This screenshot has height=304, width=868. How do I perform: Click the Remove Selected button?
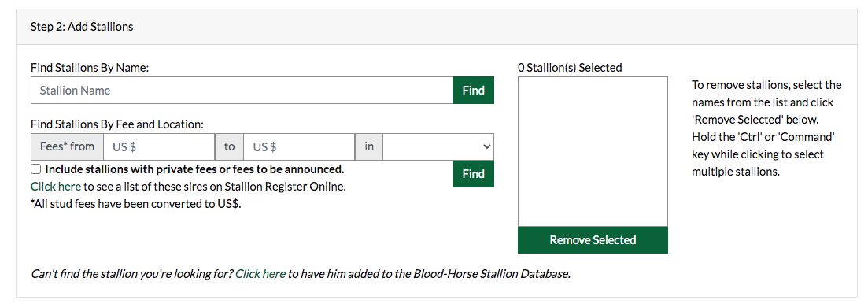click(593, 239)
